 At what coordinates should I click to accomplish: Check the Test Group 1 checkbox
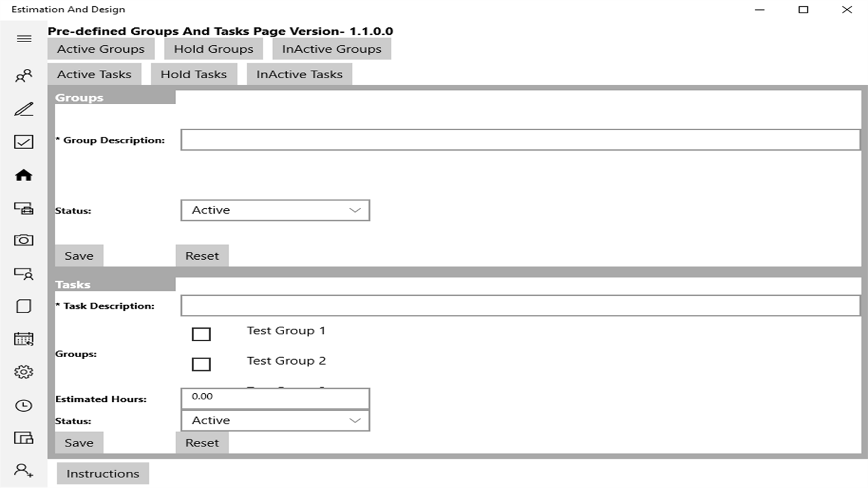tap(201, 334)
